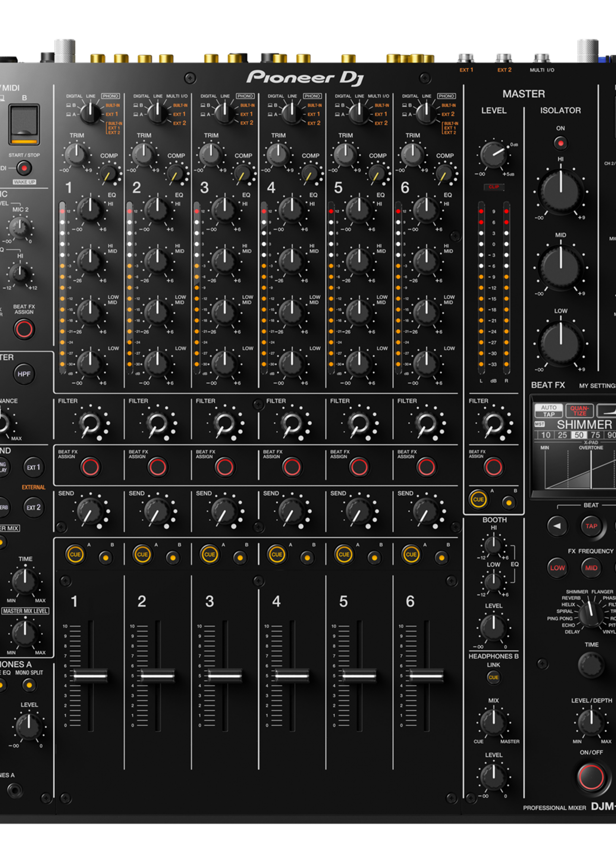
Task: Select the 25 beat value on display
Action: (562, 435)
